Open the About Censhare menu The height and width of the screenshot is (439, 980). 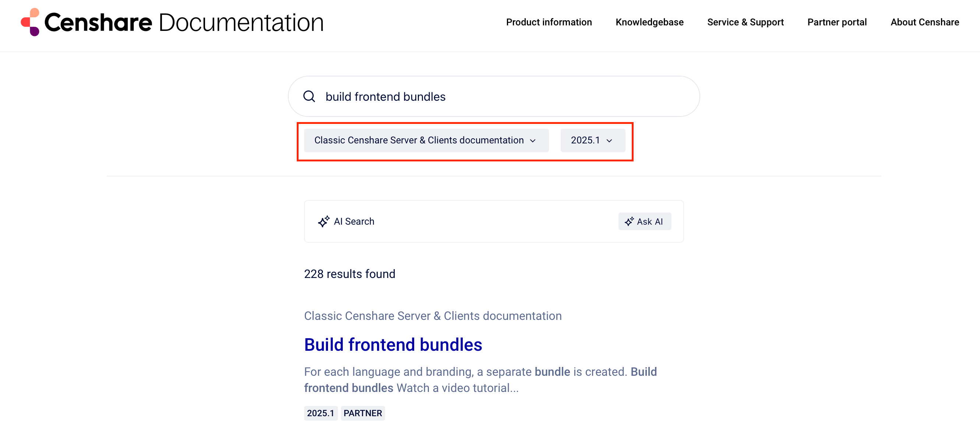pyautogui.click(x=924, y=22)
